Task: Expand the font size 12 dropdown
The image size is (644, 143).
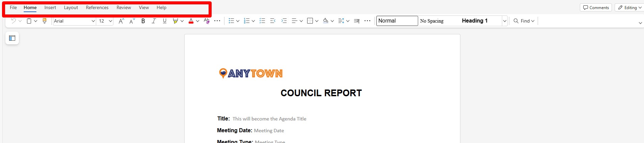Action: 110,21
